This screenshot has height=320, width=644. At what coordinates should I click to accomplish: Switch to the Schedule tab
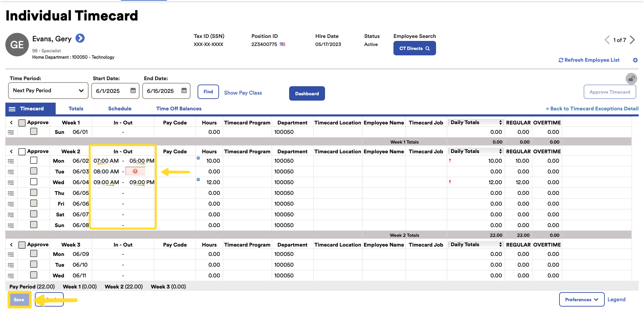(120, 109)
